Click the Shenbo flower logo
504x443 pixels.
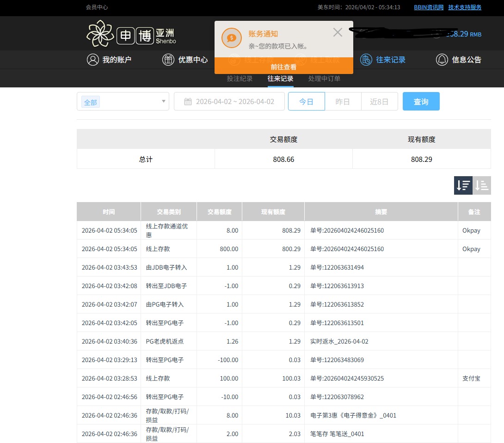click(x=100, y=34)
